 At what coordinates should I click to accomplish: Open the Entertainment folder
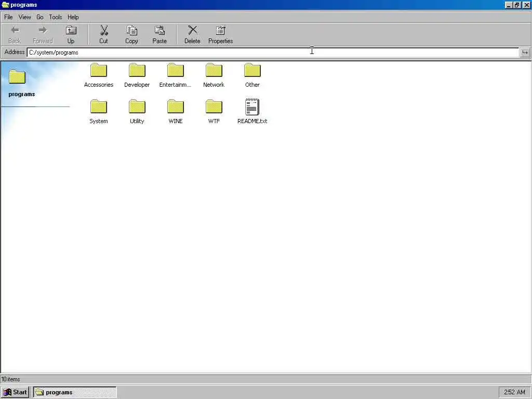175,75
